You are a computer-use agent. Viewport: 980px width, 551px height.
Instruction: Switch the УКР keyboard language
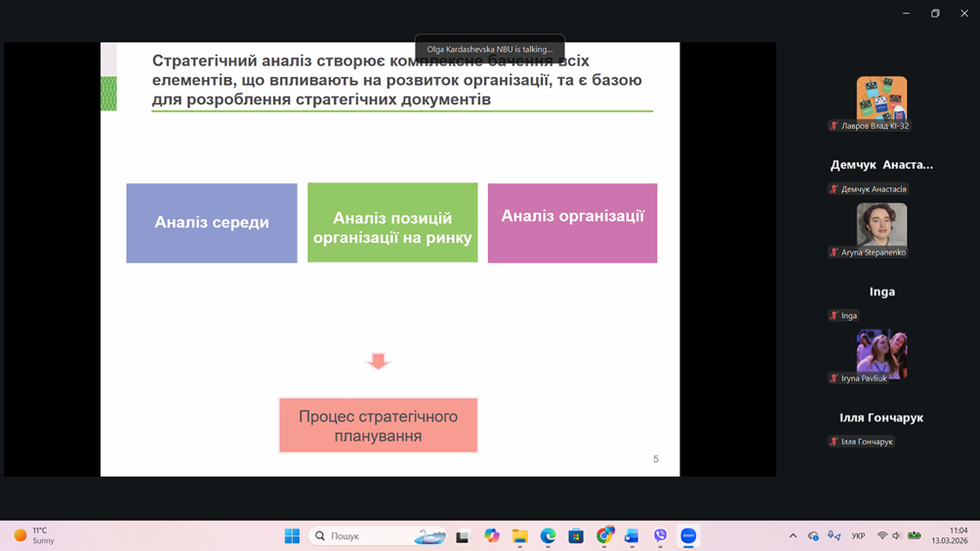(858, 535)
